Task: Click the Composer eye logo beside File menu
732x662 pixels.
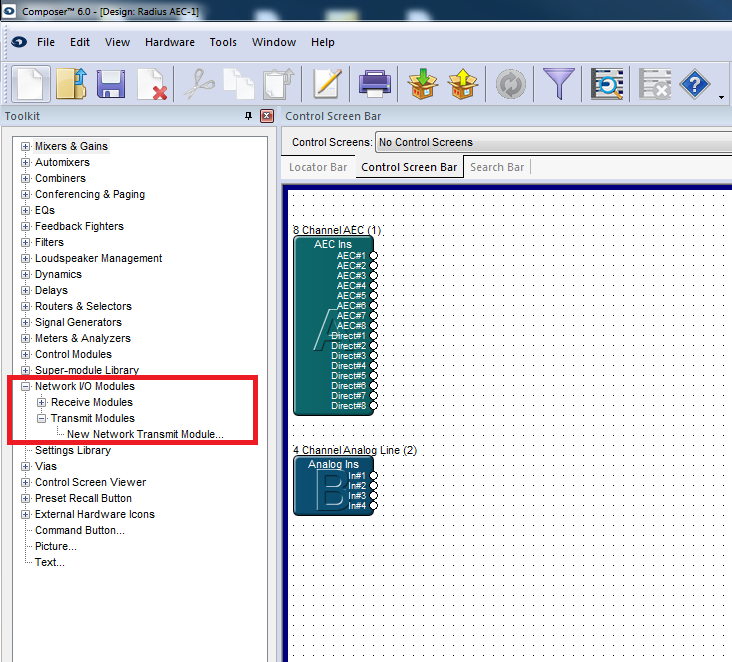Action: click(19, 42)
